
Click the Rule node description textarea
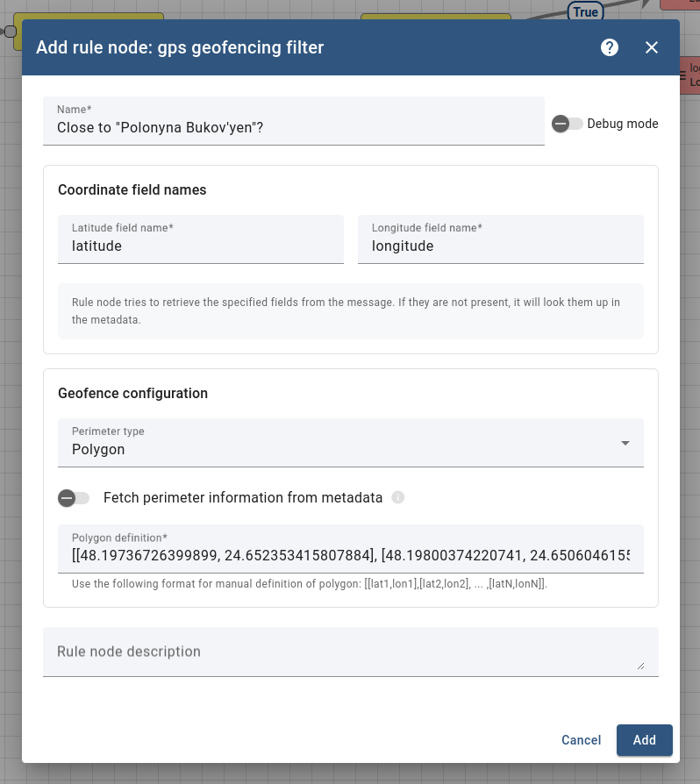click(x=342, y=652)
